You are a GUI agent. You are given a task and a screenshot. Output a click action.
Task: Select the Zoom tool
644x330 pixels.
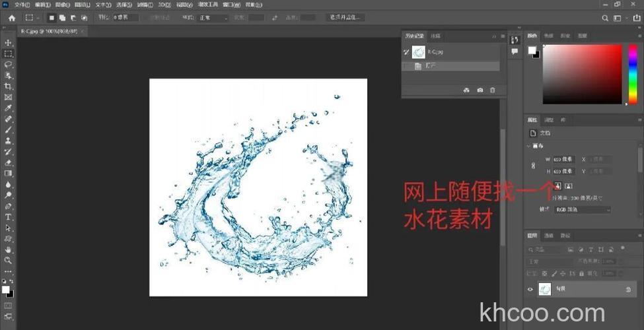[x=8, y=260]
